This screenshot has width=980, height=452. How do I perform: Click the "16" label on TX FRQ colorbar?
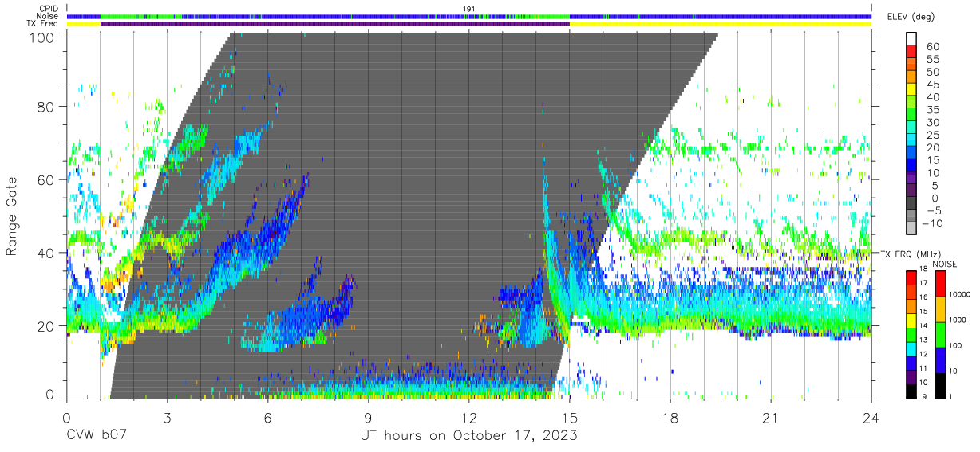(925, 299)
